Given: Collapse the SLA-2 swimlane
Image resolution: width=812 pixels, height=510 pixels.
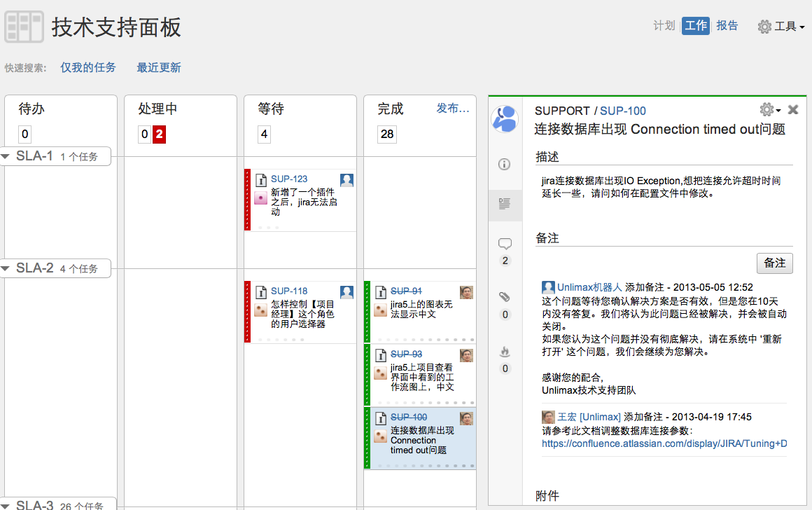Looking at the screenshot, I should pyautogui.click(x=7, y=268).
